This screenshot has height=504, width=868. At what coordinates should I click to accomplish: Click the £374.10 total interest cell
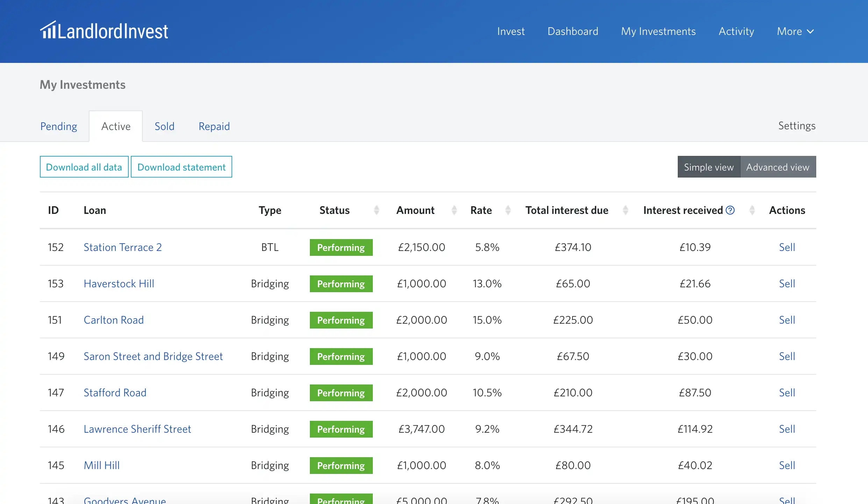click(x=573, y=247)
